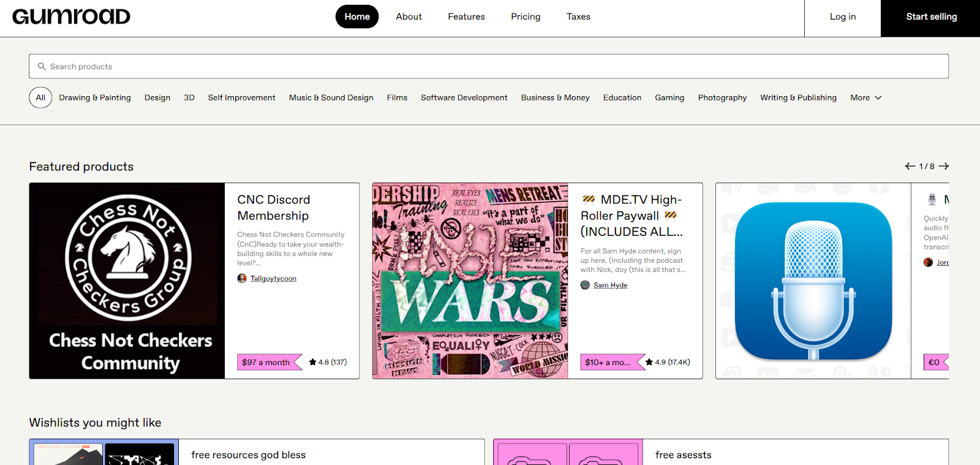Click the search magnifier icon
The image size is (980, 465).
click(x=42, y=66)
